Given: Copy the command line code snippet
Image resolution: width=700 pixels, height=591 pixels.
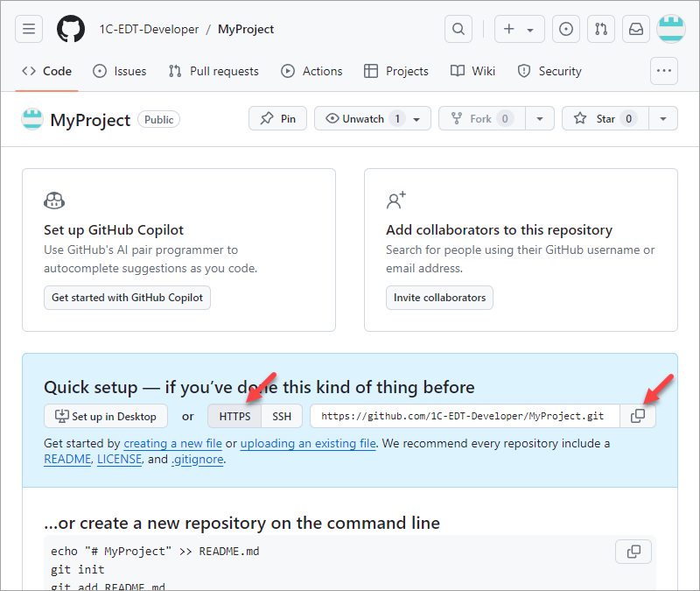Looking at the screenshot, I should pyautogui.click(x=633, y=552).
